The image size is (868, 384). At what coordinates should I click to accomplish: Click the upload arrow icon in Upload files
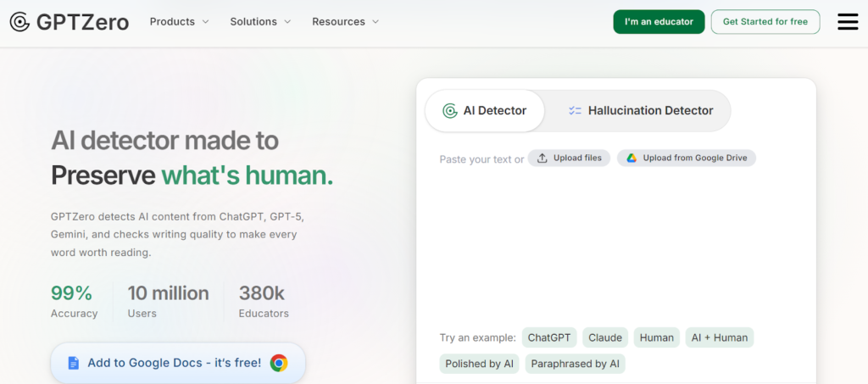(542, 159)
